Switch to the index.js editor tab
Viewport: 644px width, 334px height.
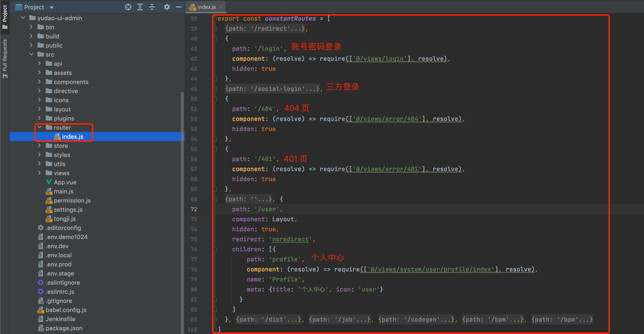(x=206, y=7)
